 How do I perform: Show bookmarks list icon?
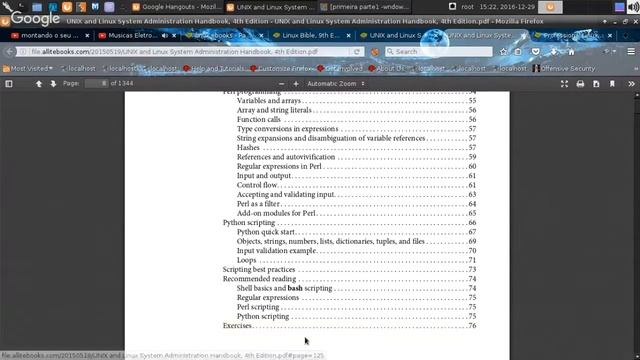coord(518,52)
